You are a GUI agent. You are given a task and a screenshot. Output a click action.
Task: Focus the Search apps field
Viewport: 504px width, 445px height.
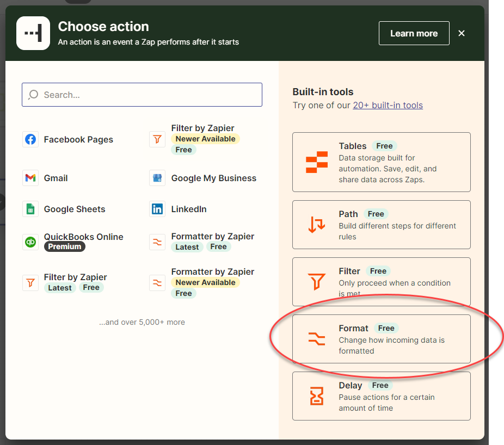pos(142,95)
